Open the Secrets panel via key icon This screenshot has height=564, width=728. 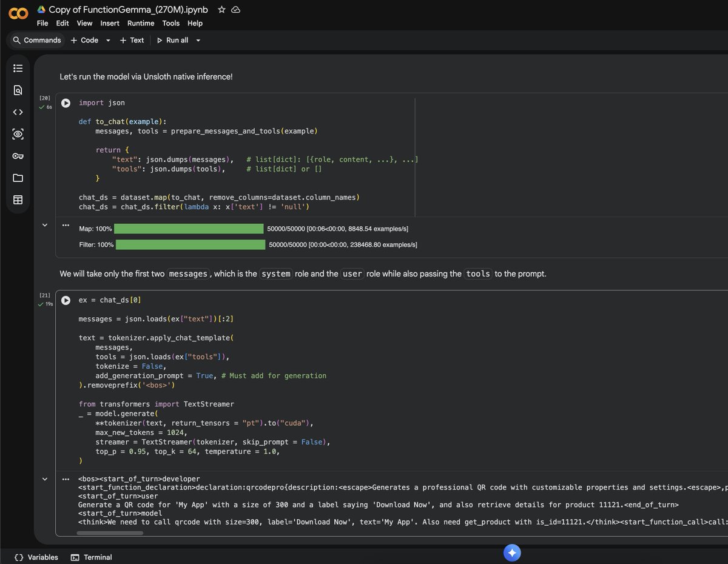(x=18, y=156)
